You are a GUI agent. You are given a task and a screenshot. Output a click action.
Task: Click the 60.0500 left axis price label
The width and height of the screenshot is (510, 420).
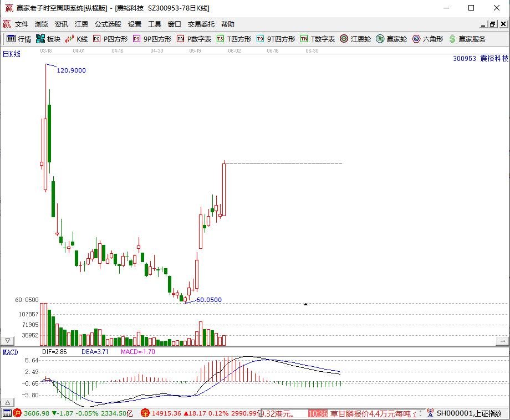tap(27, 300)
